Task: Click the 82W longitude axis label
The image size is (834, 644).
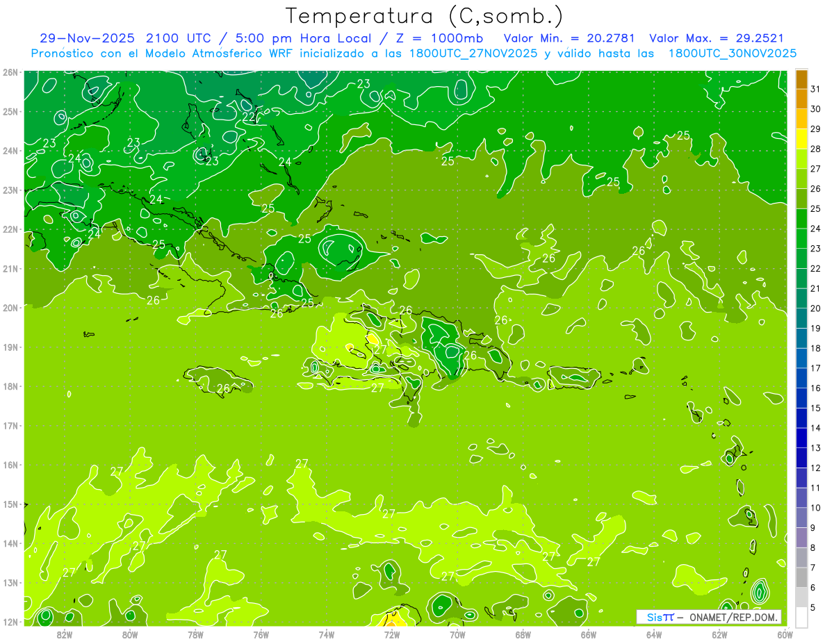Action: (x=64, y=634)
